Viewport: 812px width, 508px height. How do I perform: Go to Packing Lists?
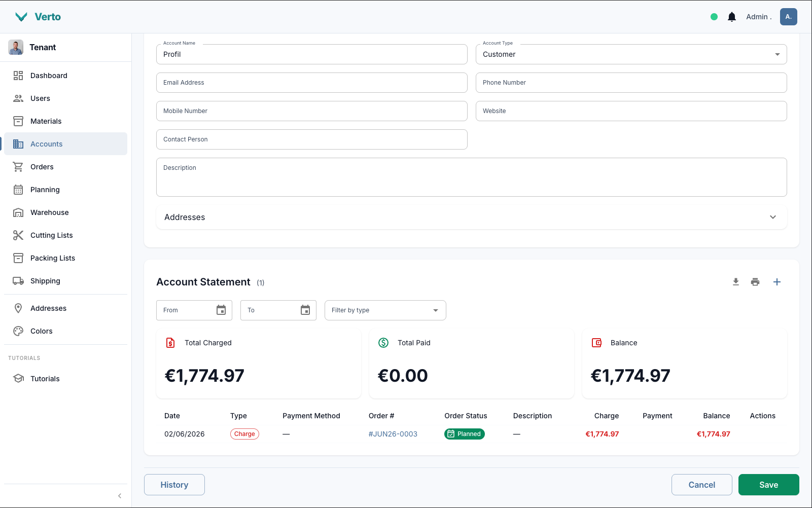pos(66,258)
